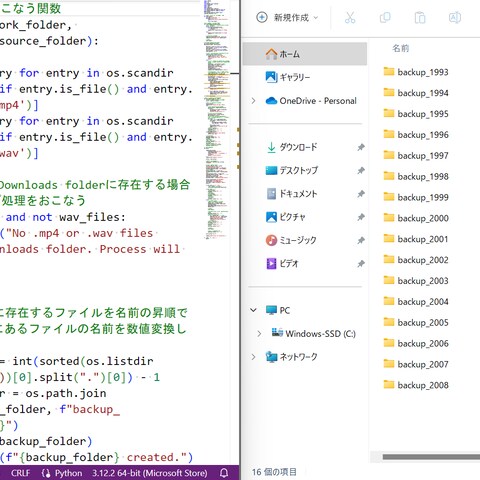Screen dimensions: 480x480
Task: Expand the Windows-SSD (C:) chevron
Action: click(x=259, y=333)
